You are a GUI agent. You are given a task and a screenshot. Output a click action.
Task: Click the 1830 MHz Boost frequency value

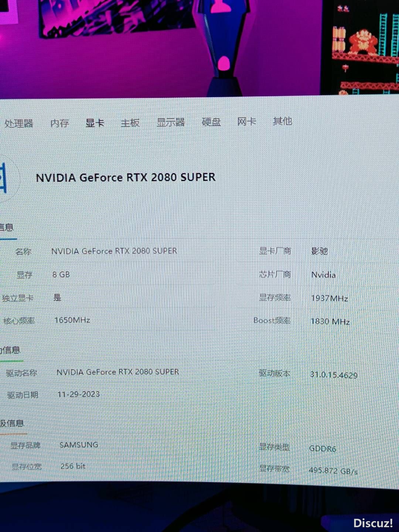tap(330, 321)
